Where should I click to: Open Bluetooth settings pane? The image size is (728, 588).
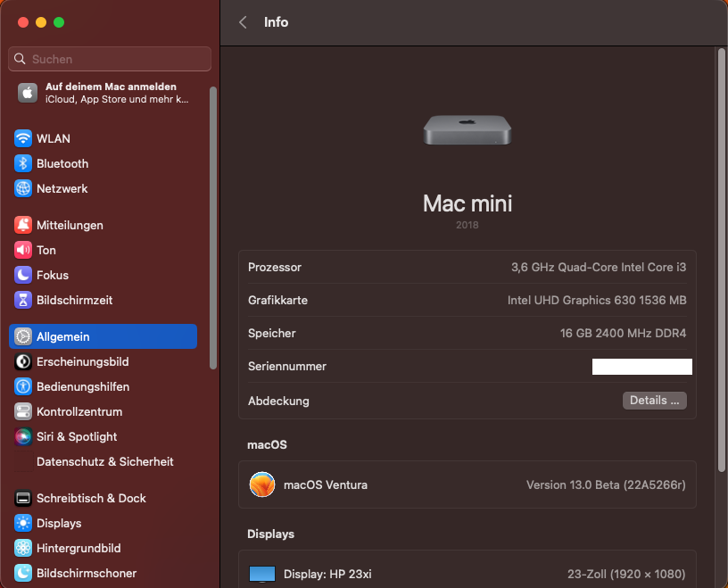click(103, 163)
